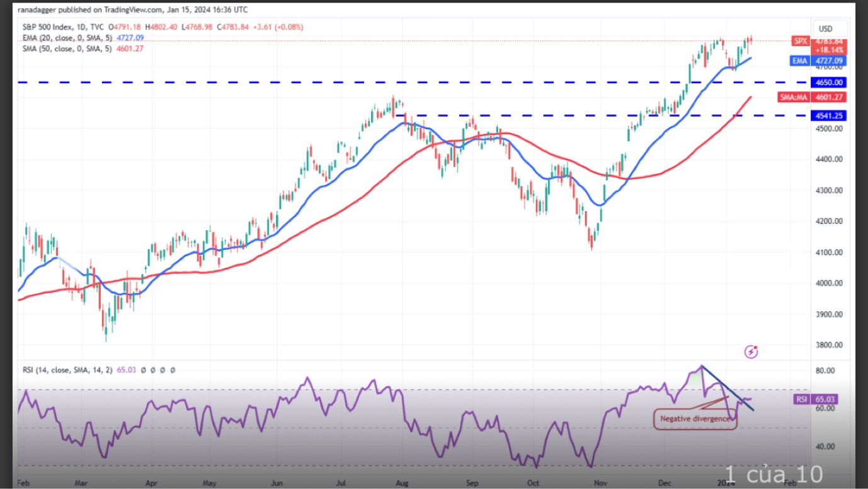Click the red SPX price label
Screen dimensions: 868x489
click(800, 41)
